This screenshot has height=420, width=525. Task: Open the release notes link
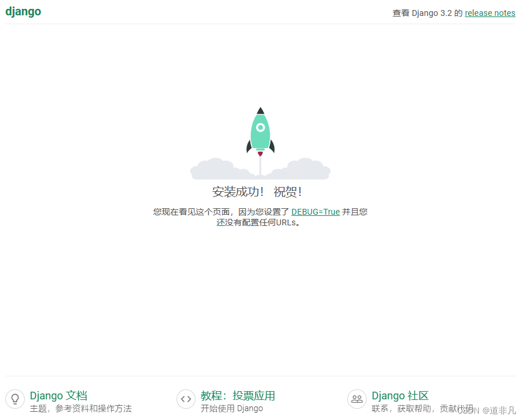click(x=490, y=13)
